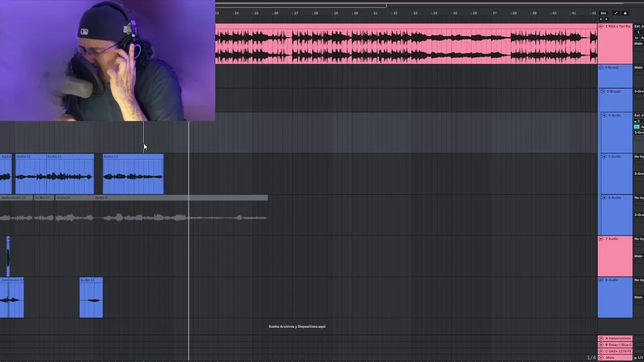The height and width of the screenshot is (362, 644).
Task: Click bar 30 in the beat-time ruler
Action: click(x=356, y=13)
